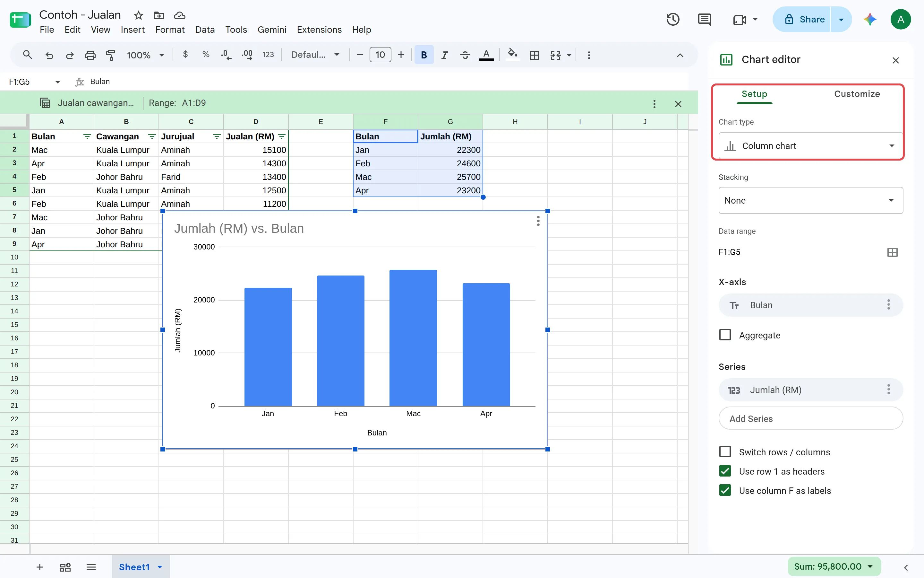
Task: Click add new sheet plus icon
Action: [x=39, y=567]
